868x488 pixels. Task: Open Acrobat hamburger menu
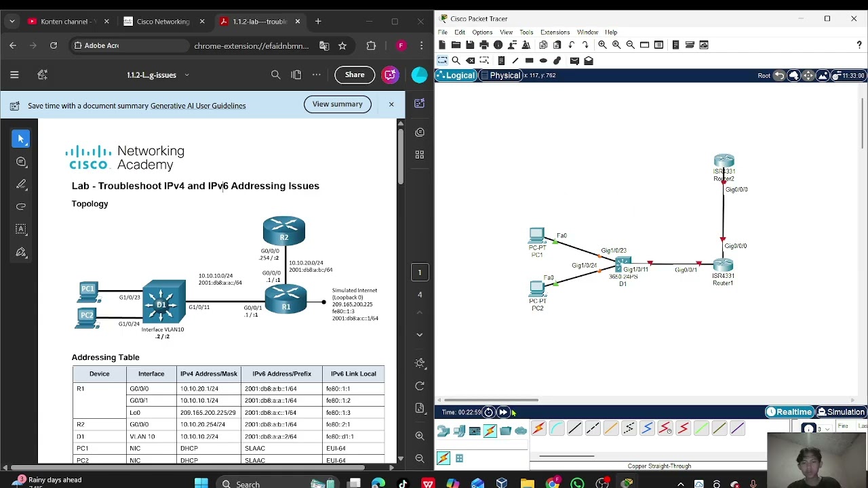tap(14, 75)
